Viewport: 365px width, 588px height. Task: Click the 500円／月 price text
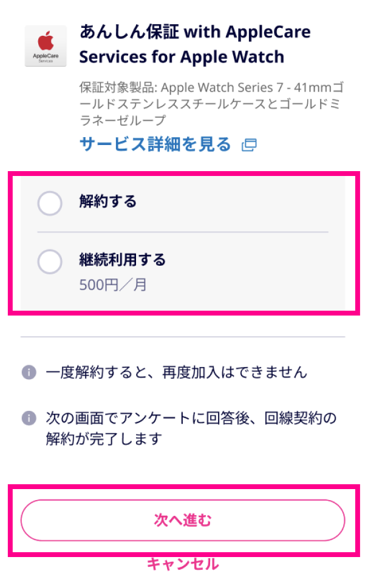113,285
